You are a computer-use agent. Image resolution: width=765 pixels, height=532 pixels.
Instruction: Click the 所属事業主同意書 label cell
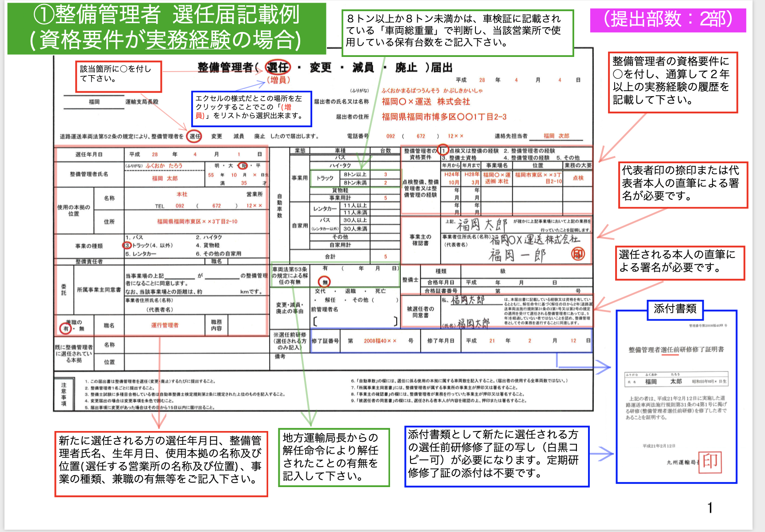(99, 290)
